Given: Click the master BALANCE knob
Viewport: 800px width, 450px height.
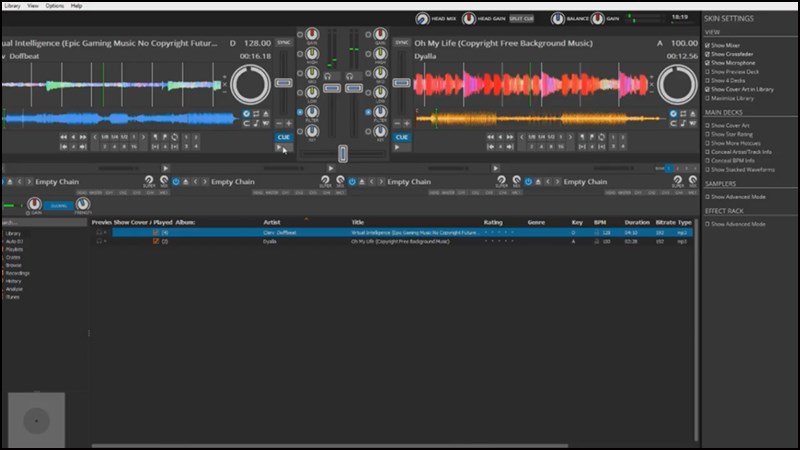Looking at the screenshot, I should tap(557, 19).
